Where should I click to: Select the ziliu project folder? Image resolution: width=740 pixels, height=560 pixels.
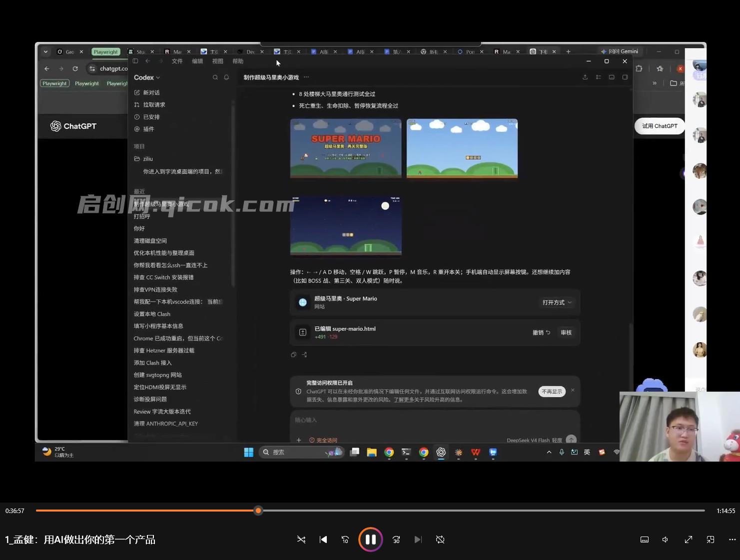[x=143, y=159]
